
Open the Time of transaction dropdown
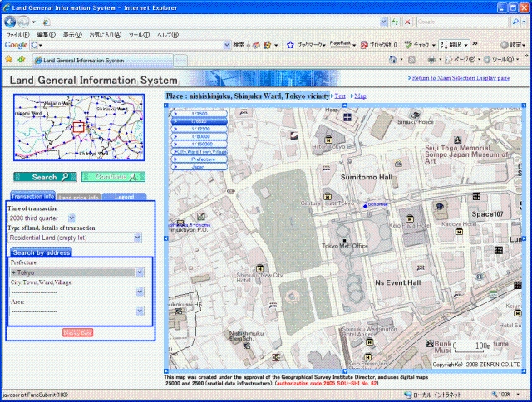[x=71, y=218]
